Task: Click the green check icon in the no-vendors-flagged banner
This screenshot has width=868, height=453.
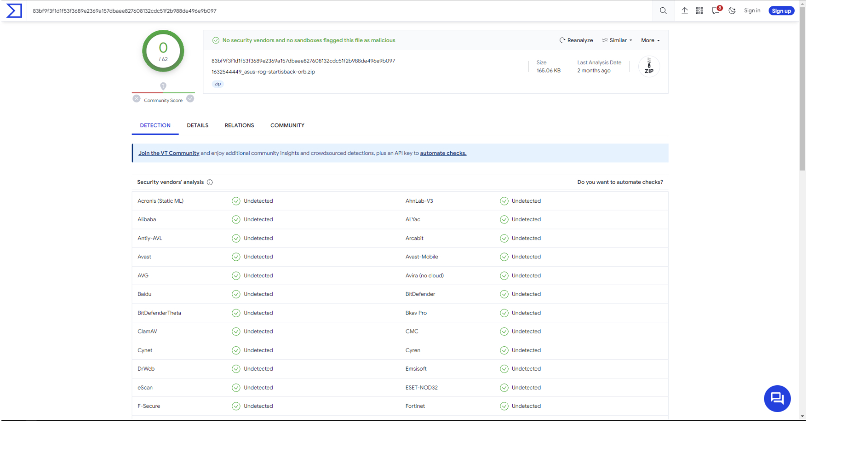Action: [216, 40]
